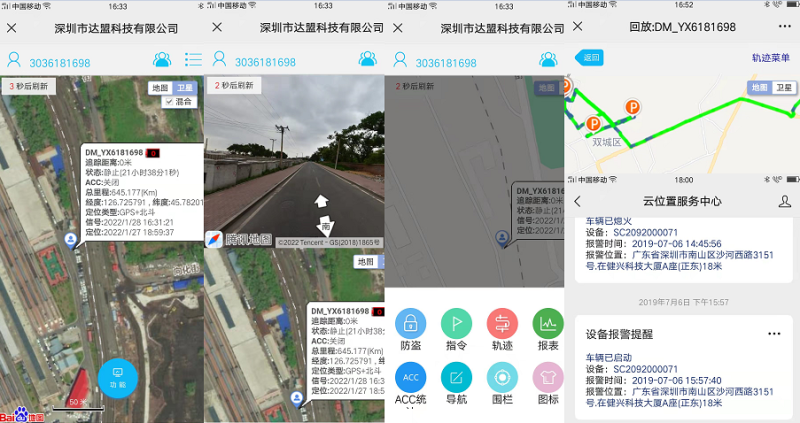Tap the vehicle marker on the gray map
Image resolution: width=800 pixels, height=423 pixels.
[503, 238]
